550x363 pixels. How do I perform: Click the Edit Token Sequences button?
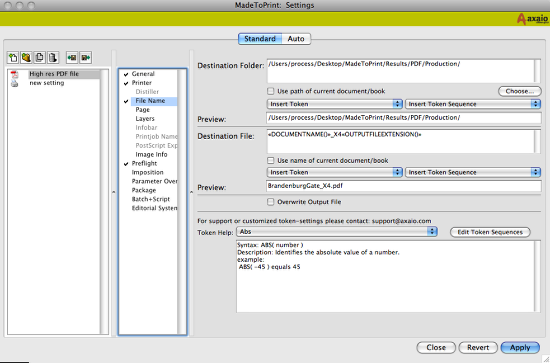click(x=490, y=232)
